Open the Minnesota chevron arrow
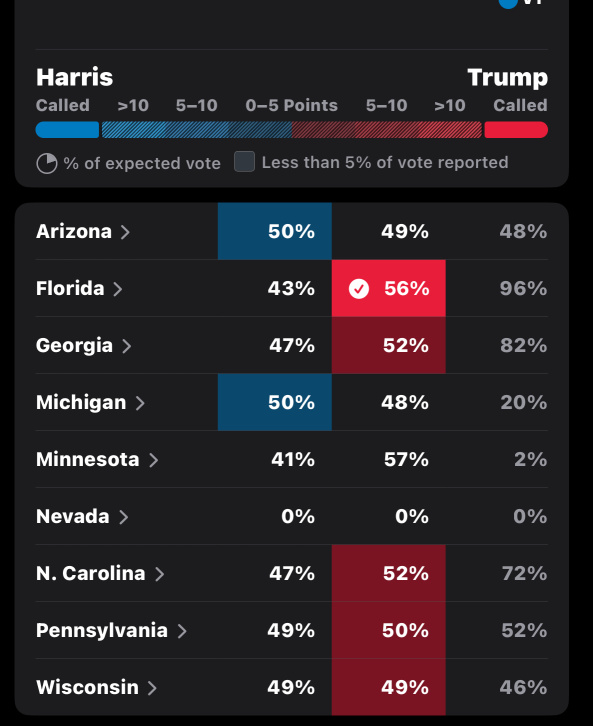This screenshot has width=593, height=726. (153, 460)
